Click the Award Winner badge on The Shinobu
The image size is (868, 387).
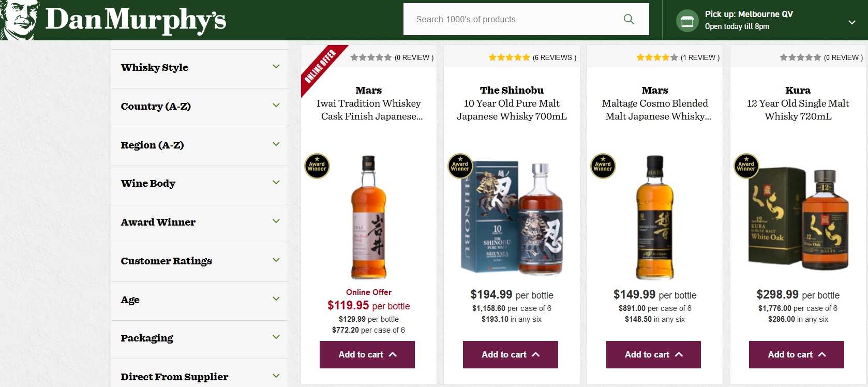[460, 166]
